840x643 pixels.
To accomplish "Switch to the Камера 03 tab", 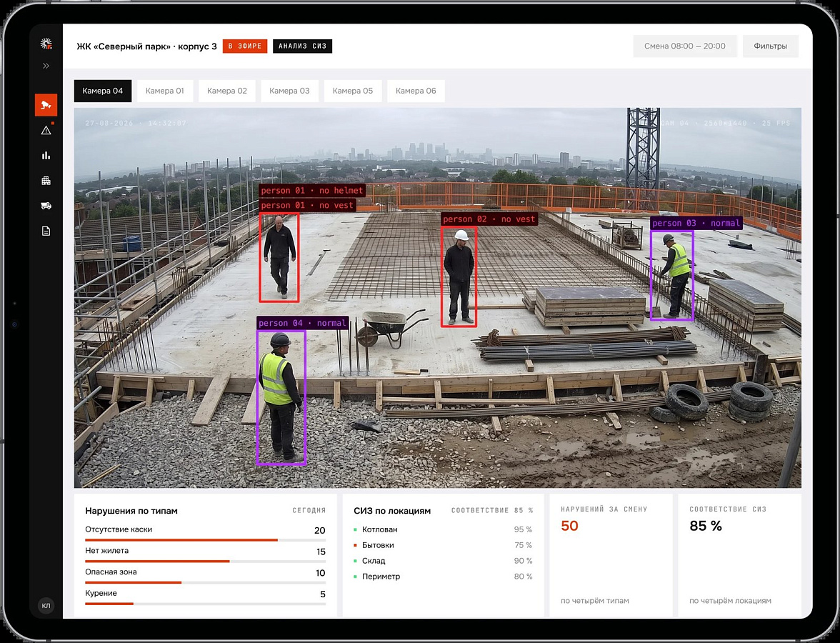I will tap(289, 91).
